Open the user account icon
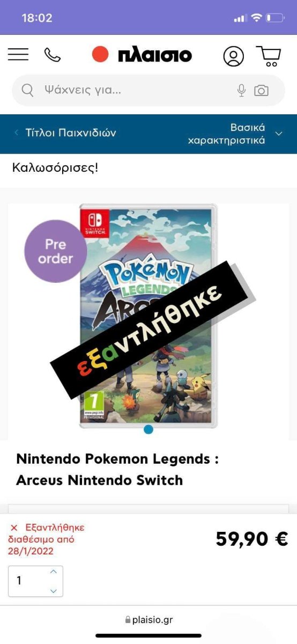This screenshot has width=297, height=644. [233, 56]
